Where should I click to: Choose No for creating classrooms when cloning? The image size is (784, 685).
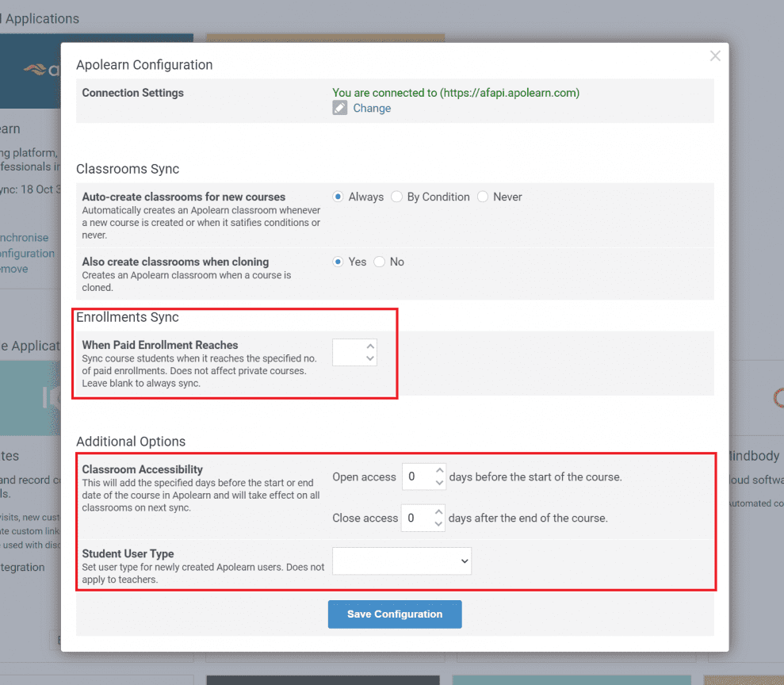click(x=380, y=262)
